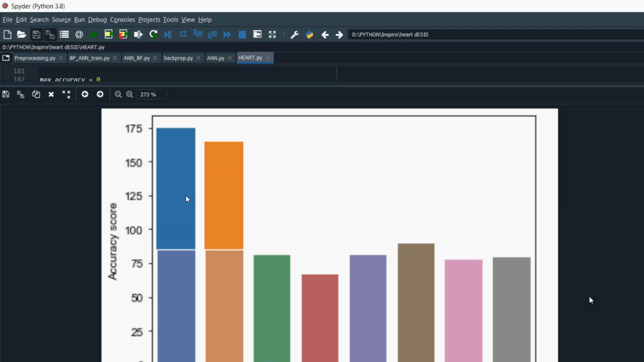
Task: Click the green bar in chart
Action: pos(272,308)
